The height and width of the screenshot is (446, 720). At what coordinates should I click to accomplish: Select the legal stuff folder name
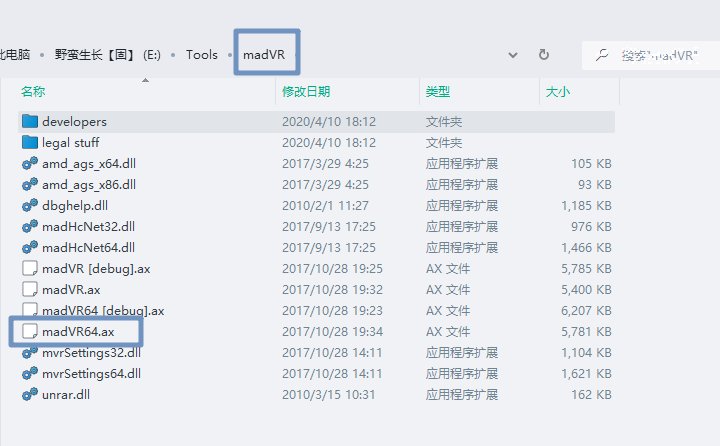click(x=71, y=143)
